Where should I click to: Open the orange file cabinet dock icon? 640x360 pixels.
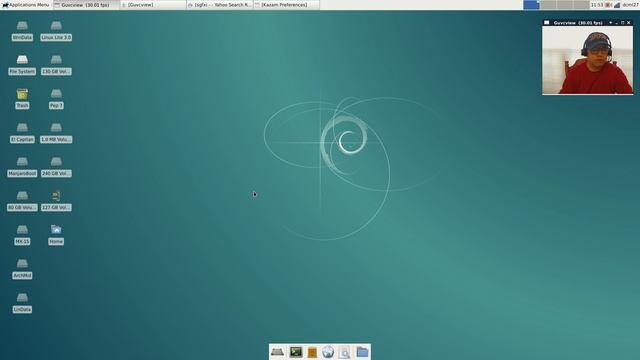(x=312, y=352)
